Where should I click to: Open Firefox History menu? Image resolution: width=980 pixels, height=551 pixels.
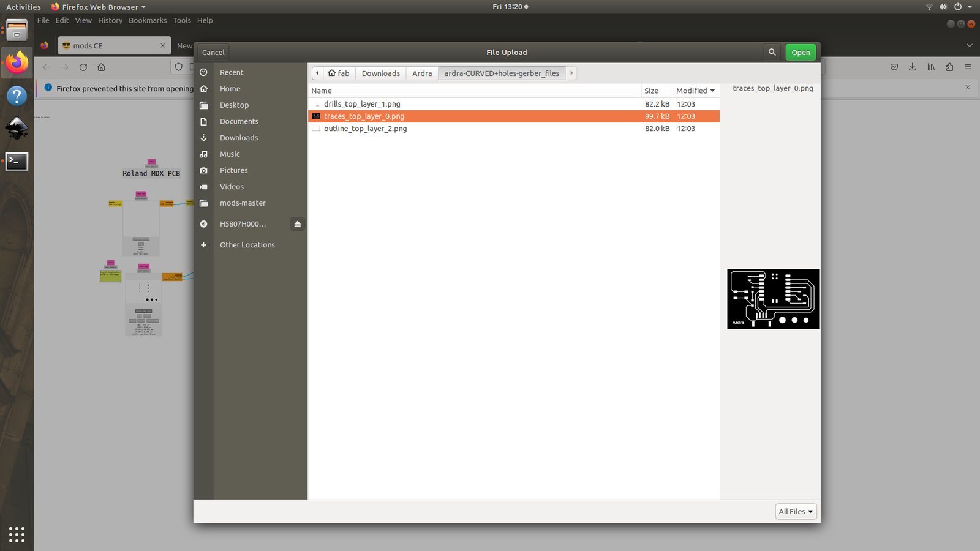point(110,20)
